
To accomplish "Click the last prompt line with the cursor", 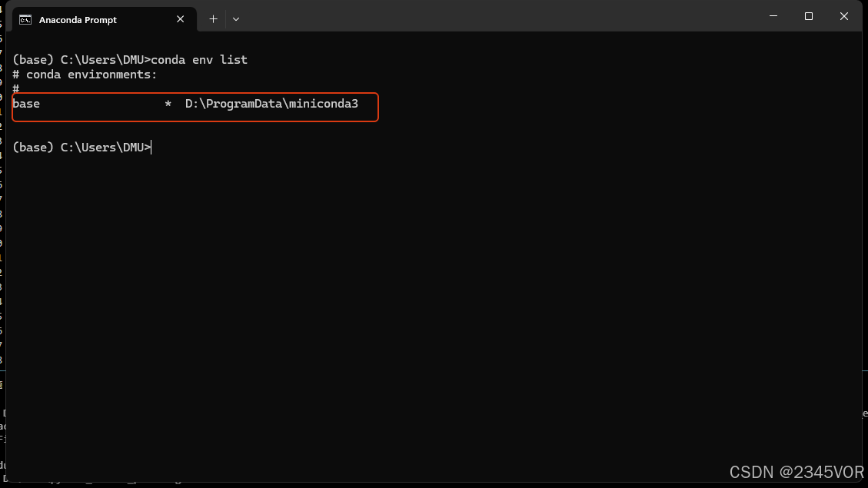I will point(82,148).
